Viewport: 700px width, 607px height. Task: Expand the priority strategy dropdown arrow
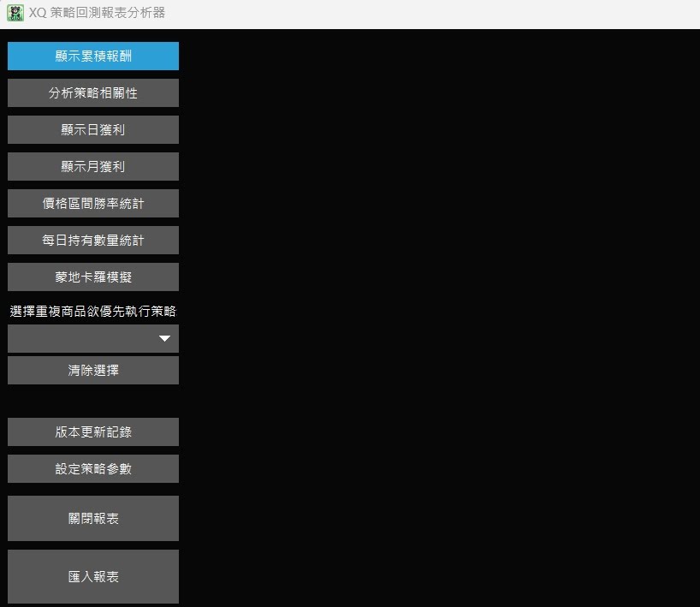(164, 339)
